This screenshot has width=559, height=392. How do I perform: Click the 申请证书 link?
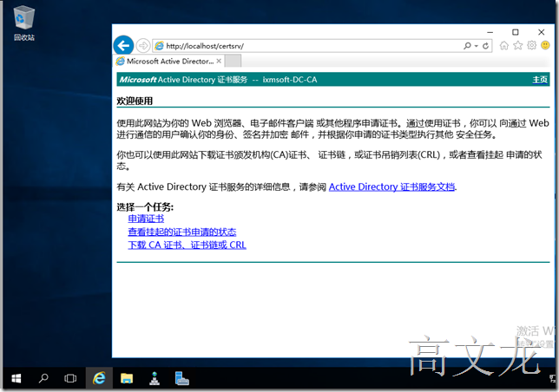(146, 219)
